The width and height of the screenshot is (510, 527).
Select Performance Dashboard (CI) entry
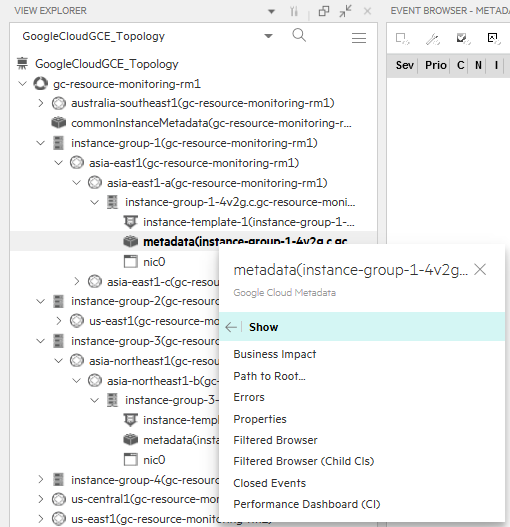pyautogui.click(x=307, y=504)
